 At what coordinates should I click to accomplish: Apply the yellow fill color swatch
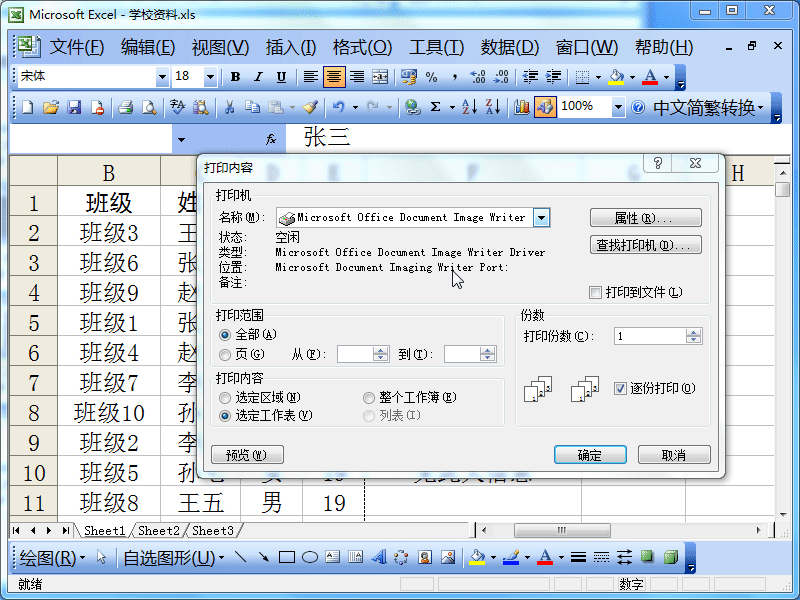pyautogui.click(x=616, y=77)
